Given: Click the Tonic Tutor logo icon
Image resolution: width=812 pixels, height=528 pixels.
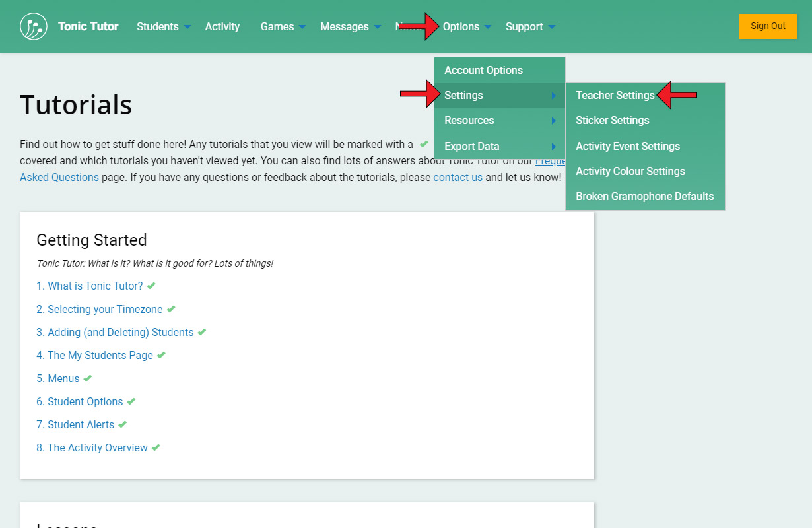Looking at the screenshot, I should [x=34, y=26].
